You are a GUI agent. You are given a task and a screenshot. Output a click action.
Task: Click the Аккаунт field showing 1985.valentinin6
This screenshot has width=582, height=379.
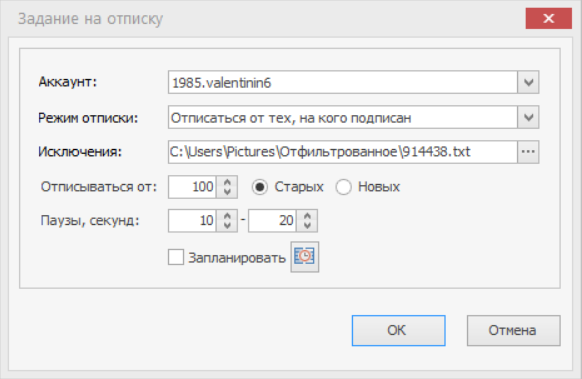pos(343,82)
